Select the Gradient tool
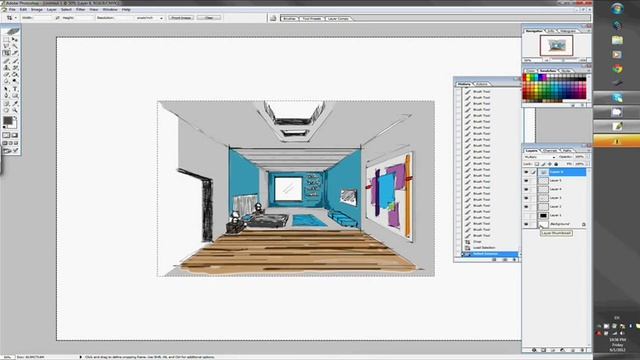Screen dimensions: 640x360 point(14,74)
